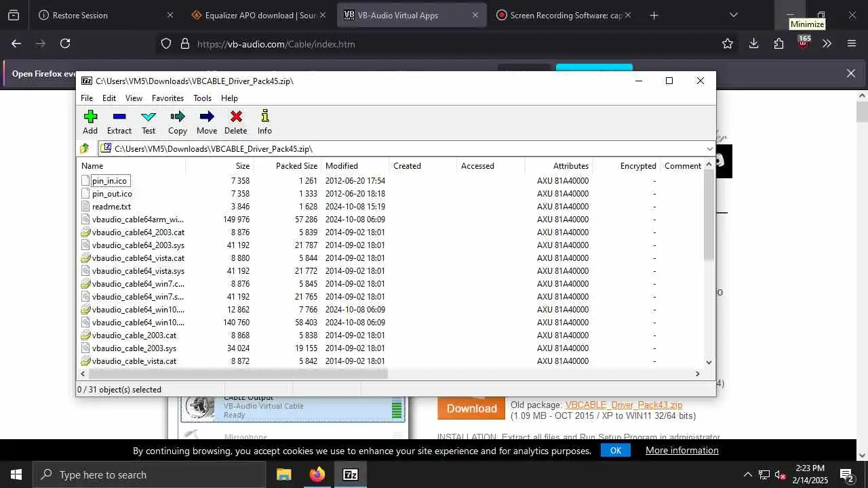Click the Delete toolbar icon
This screenshot has height=488, width=868.
click(236, 117)
